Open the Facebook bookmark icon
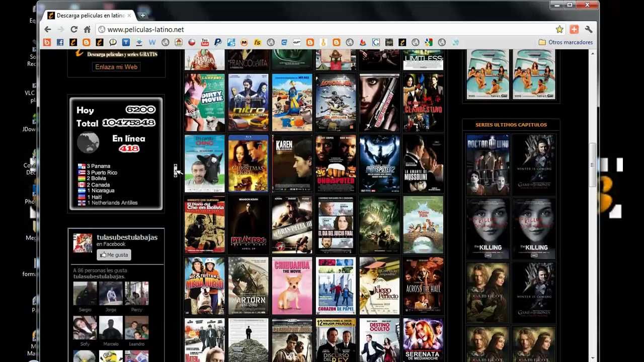644x362 pixels. tap(60, 42)
